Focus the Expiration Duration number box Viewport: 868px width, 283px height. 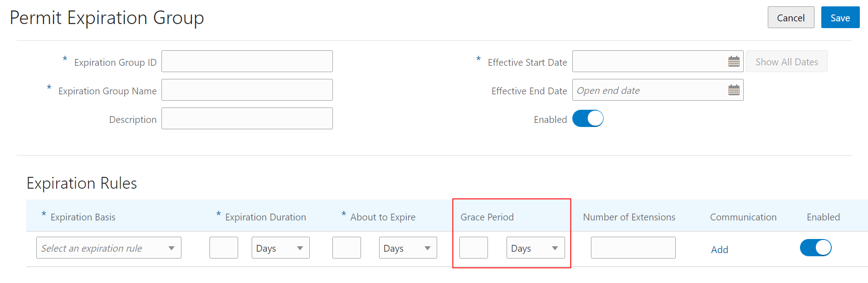[x=224, y=248]
